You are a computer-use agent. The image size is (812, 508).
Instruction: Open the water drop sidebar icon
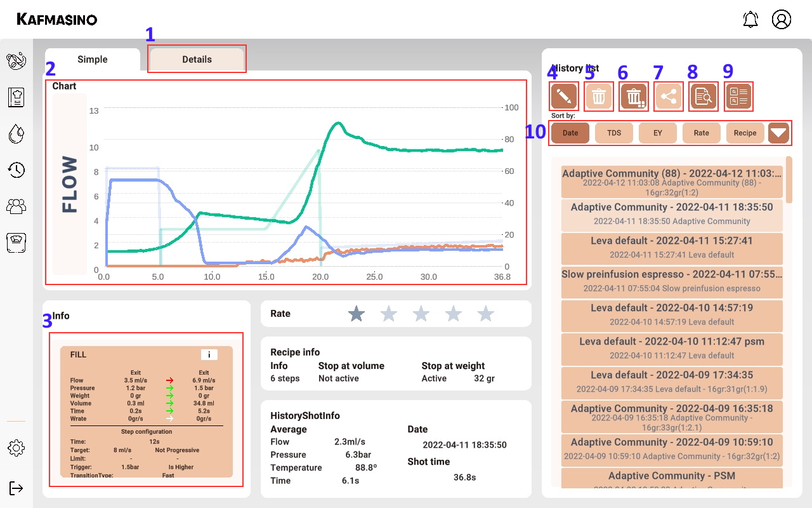coord(16,133)
